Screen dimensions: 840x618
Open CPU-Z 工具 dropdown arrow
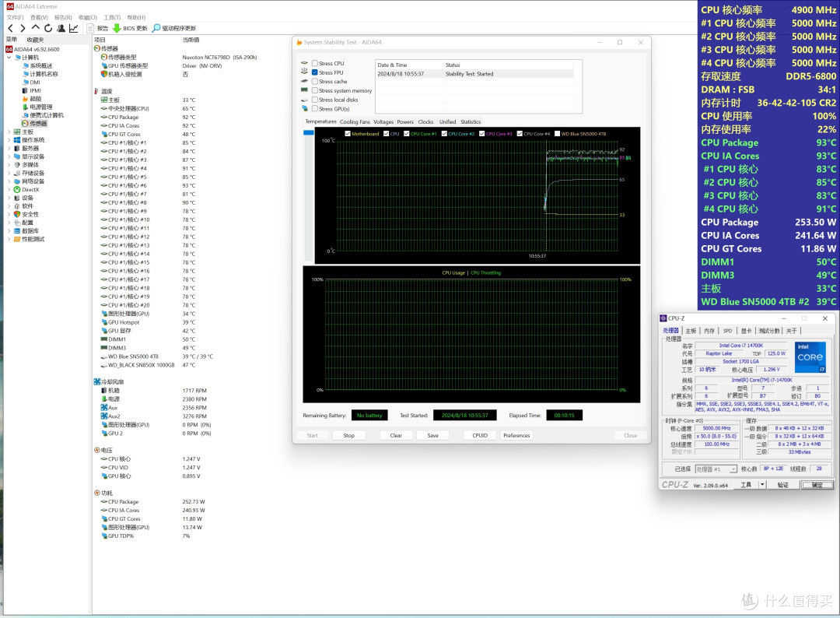[x=762, y=485]
